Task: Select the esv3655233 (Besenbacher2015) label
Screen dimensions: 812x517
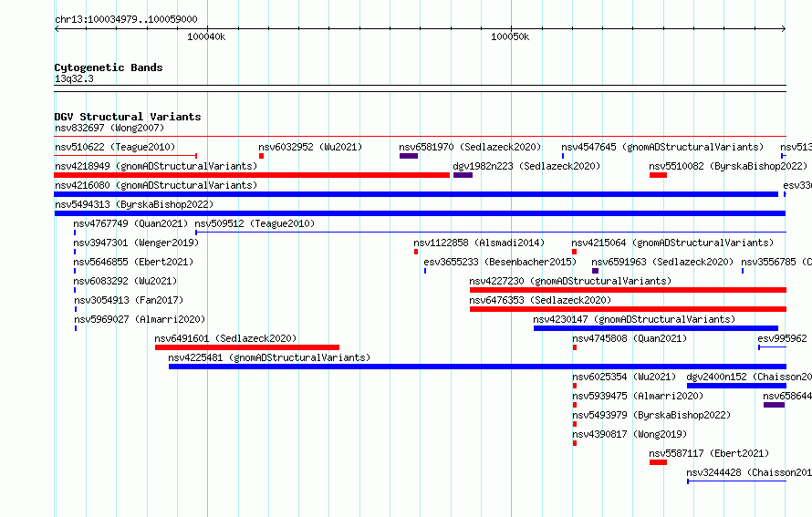Action: pyautogui.click(x=500, y=262)
